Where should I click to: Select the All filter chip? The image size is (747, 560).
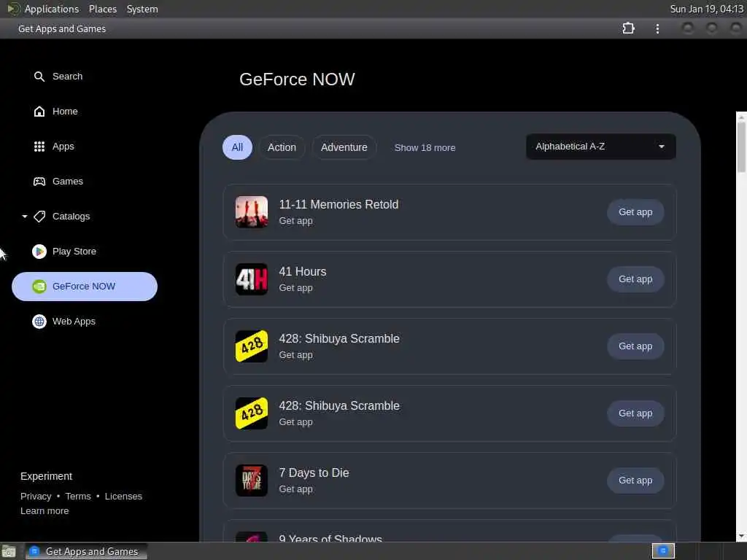pos(237,147)
